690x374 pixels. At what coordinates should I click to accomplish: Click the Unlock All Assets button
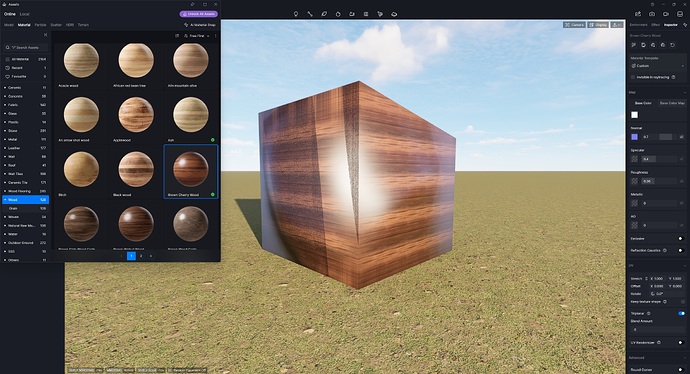pyautogui.click(x=198, y=14)
